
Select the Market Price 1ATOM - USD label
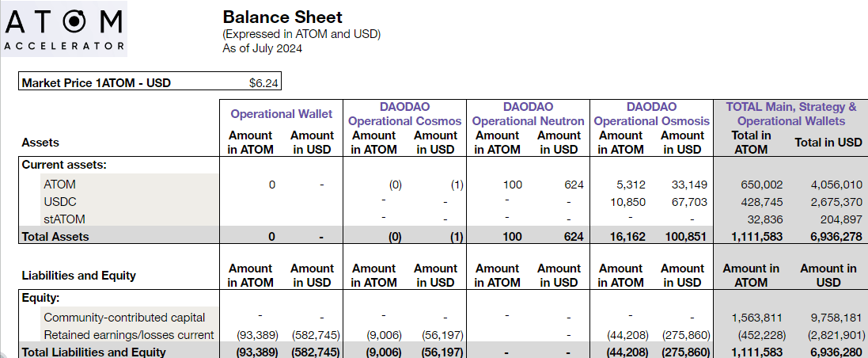97,82
